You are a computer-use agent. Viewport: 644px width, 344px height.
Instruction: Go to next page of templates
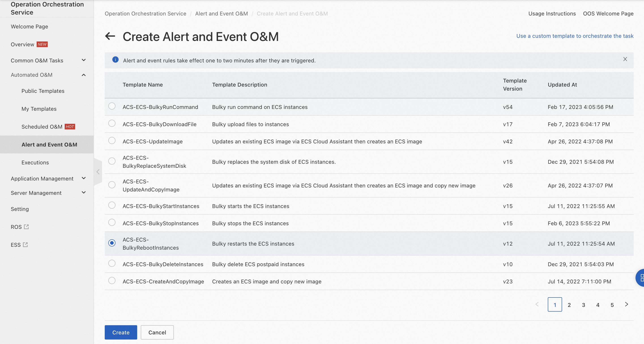click(626, 305)
